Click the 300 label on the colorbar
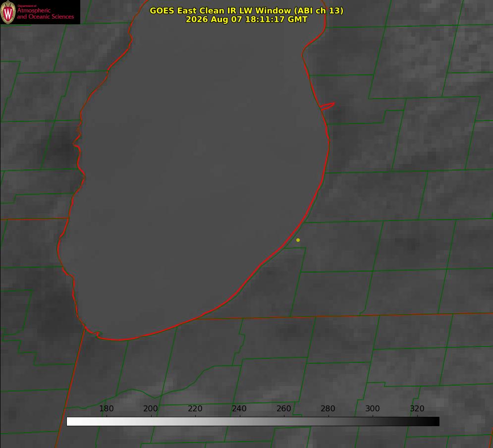Viewport: 493px width, 448px height. (x=373, y=408)
